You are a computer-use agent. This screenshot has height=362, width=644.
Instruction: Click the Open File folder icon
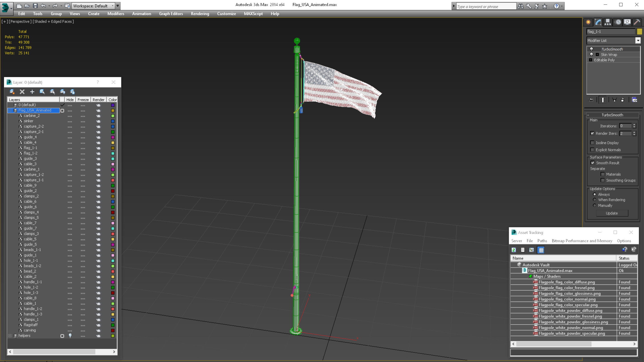(x=27, y=6)
